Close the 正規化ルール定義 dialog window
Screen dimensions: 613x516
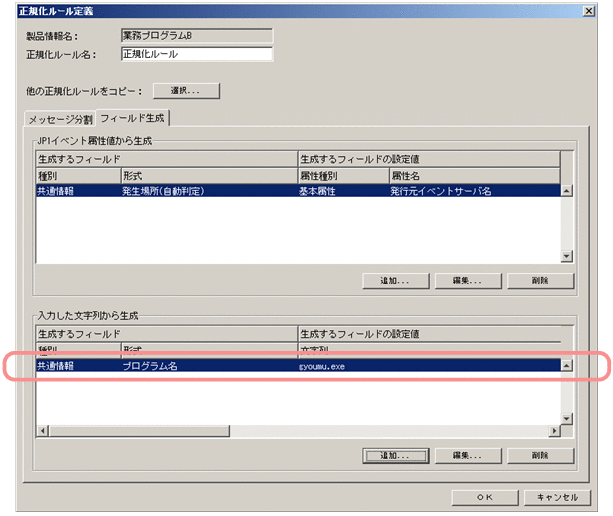click(x=588, y=11)
